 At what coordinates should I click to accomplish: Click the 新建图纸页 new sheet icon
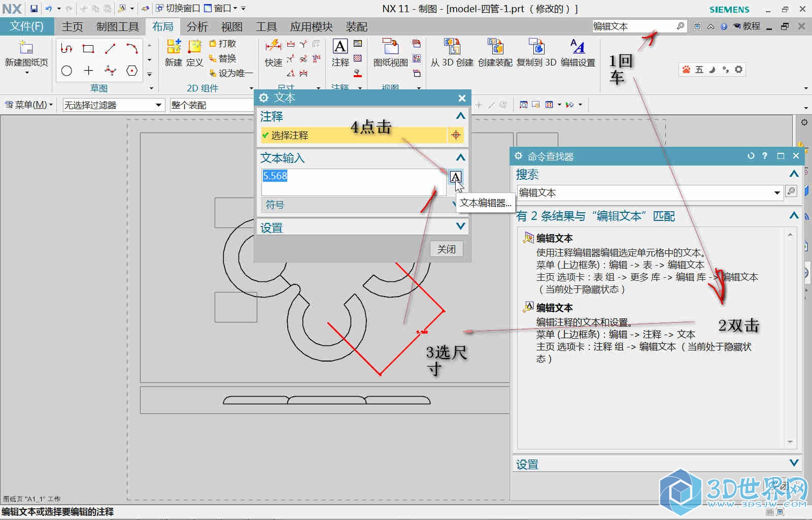pos(26,48)
